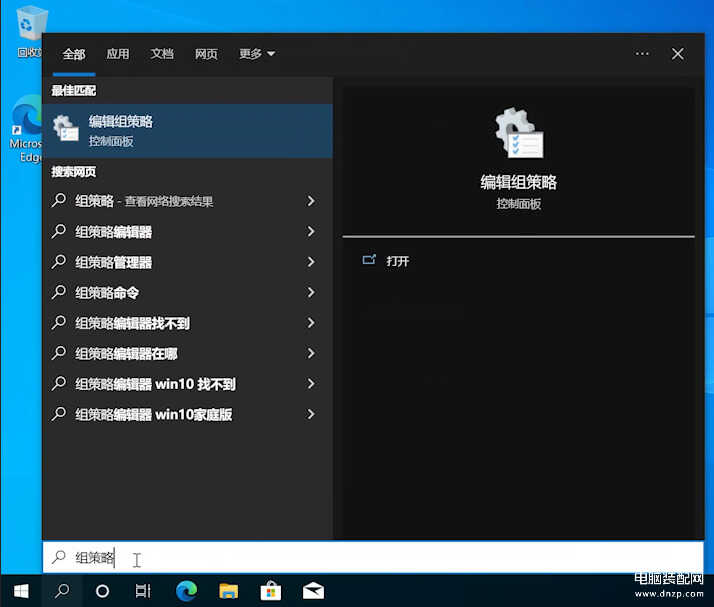
Task: Click search magnifier icon beside 组策略命令
Action: coord(59,292)
